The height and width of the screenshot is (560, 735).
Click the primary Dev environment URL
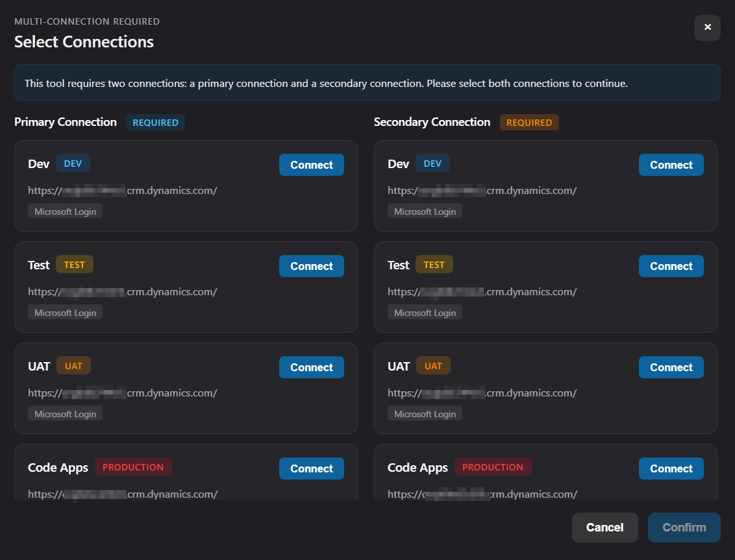tap(122, 191)
